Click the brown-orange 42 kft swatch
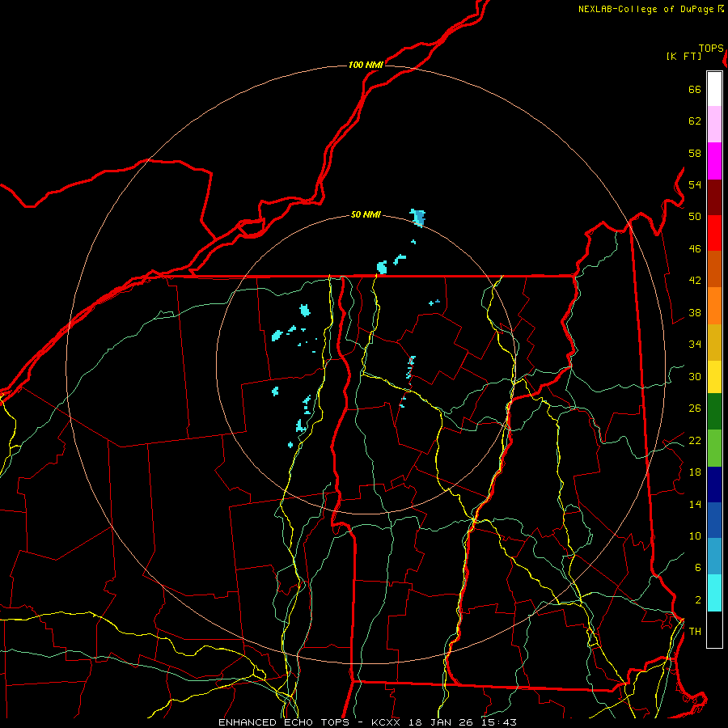This screenshot has width=728, height=728. [714, 269]
